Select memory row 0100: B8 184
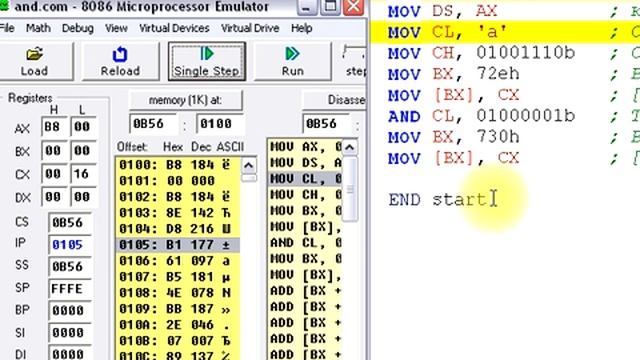The height and width of the screenshot is (360, 640). [x=178, y=165]
